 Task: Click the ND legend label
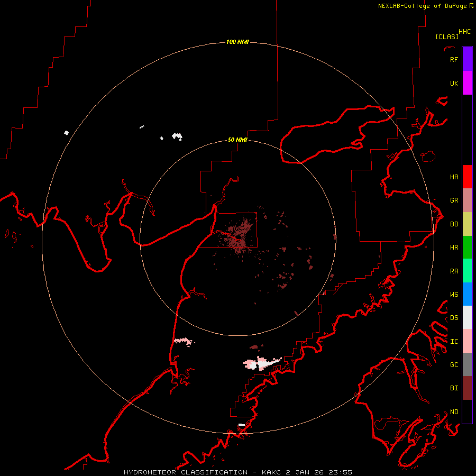(x=454, y=411)
